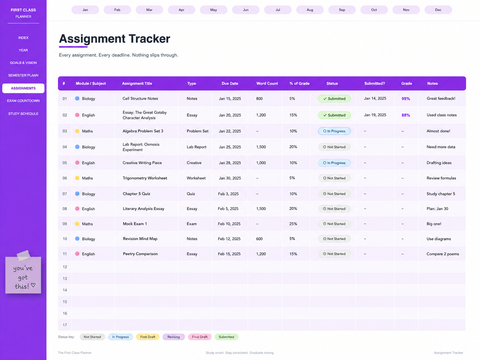Open the Dec month tab
This screenshot has height=360, width=480.
[x=438, y=10]
